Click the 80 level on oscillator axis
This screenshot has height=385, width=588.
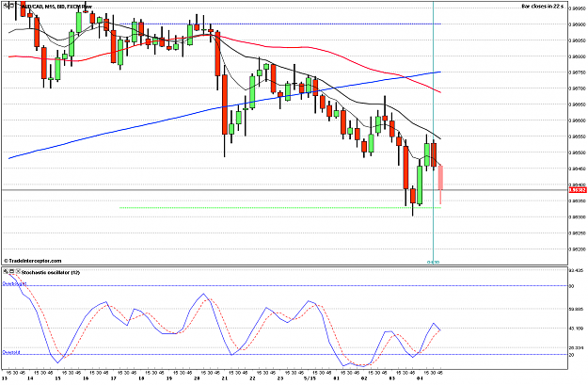571,286
